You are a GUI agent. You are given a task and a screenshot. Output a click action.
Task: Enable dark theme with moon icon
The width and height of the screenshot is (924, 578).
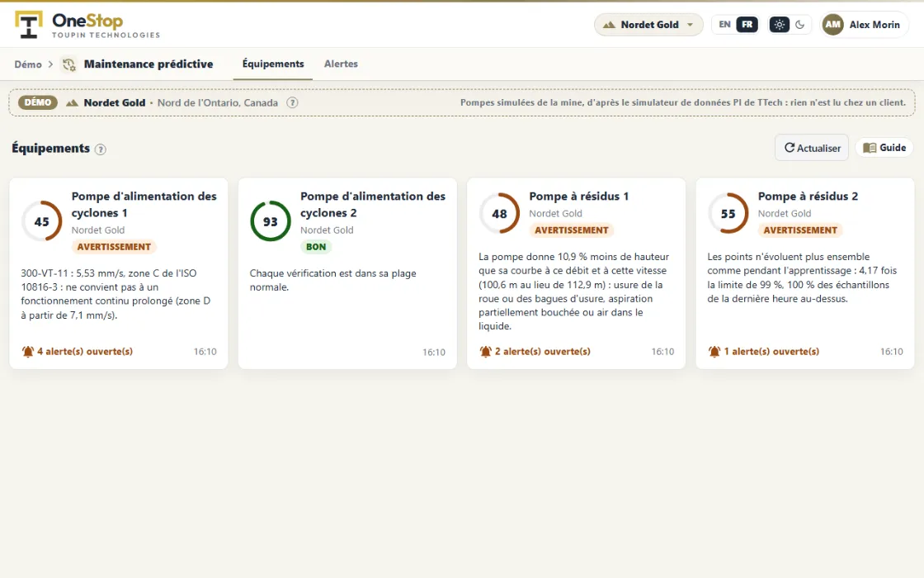click(x=799, y=25)
